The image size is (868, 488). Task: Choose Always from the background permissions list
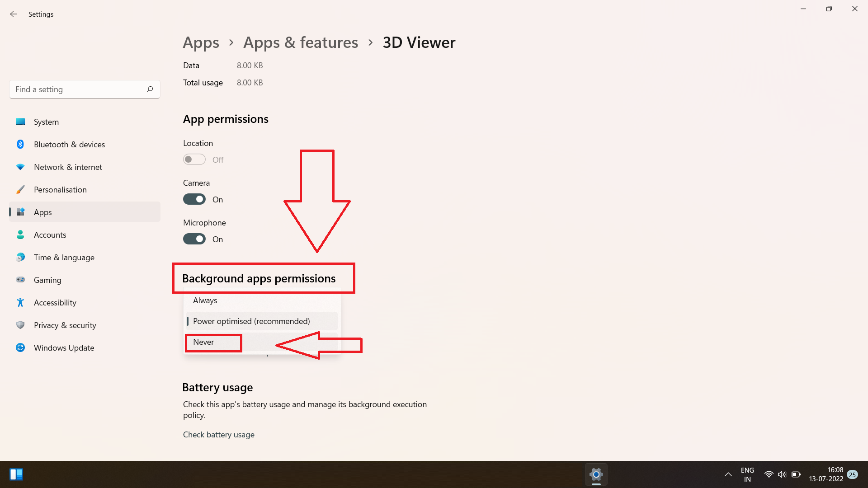205,300
